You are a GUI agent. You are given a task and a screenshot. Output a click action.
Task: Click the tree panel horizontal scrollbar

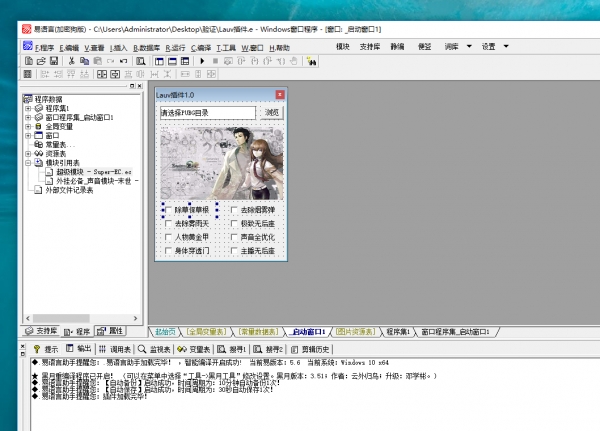pos(82,318)
